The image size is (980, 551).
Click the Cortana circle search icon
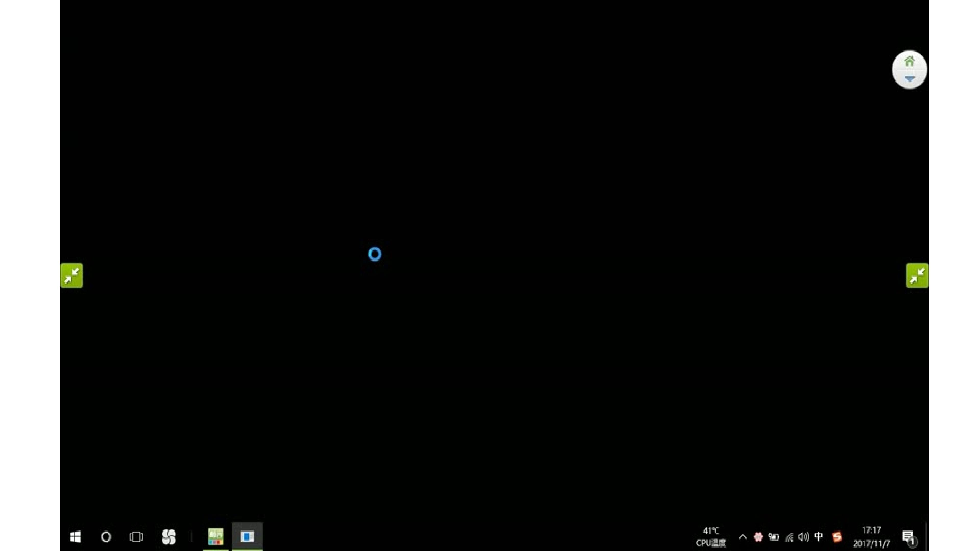point(106,536)
